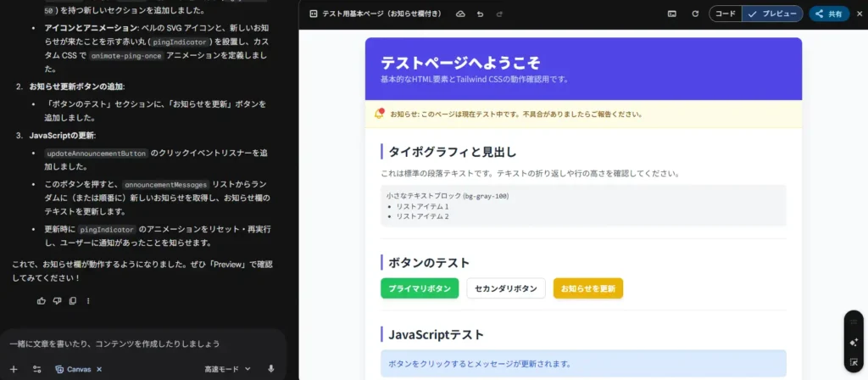Click the drag handle dots on floating toolbar
The height and width of the screenshot is (380, 868).
click(853, 321)
